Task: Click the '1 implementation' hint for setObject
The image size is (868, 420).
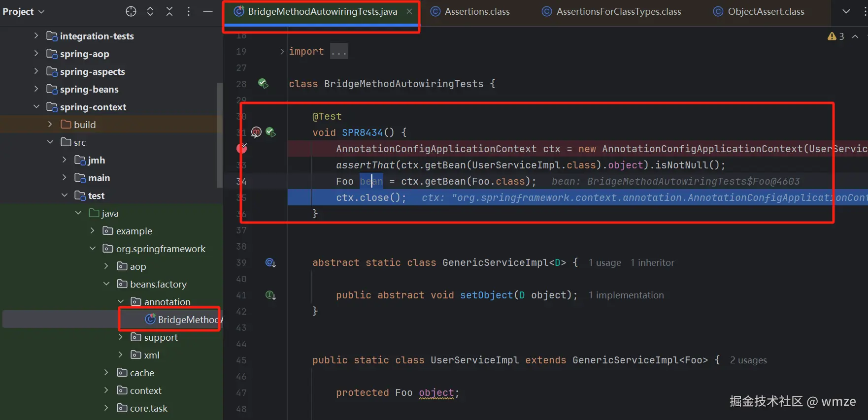Action: [626, 295]
